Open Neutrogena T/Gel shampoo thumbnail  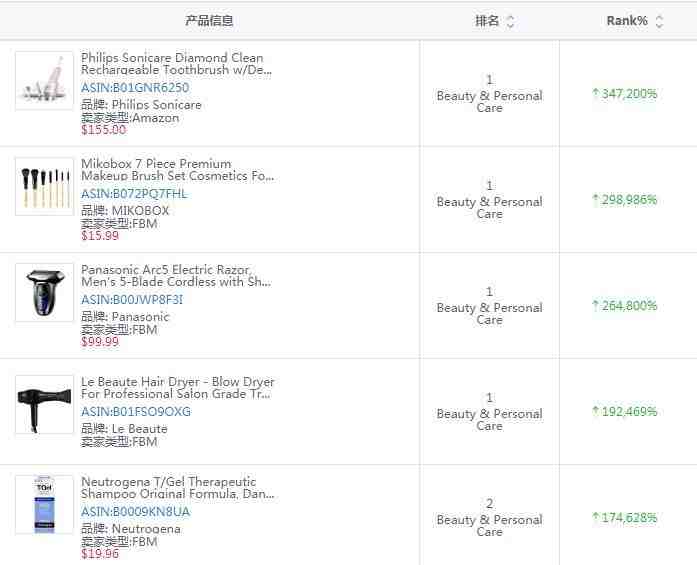pyautogui.click(x=44, y=504)
